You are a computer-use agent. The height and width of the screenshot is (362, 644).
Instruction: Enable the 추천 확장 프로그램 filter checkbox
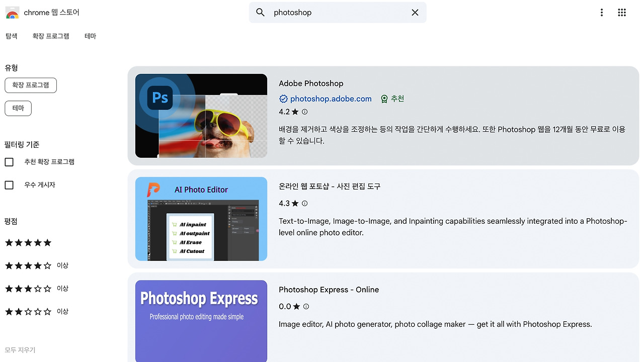tap(9, 161)
